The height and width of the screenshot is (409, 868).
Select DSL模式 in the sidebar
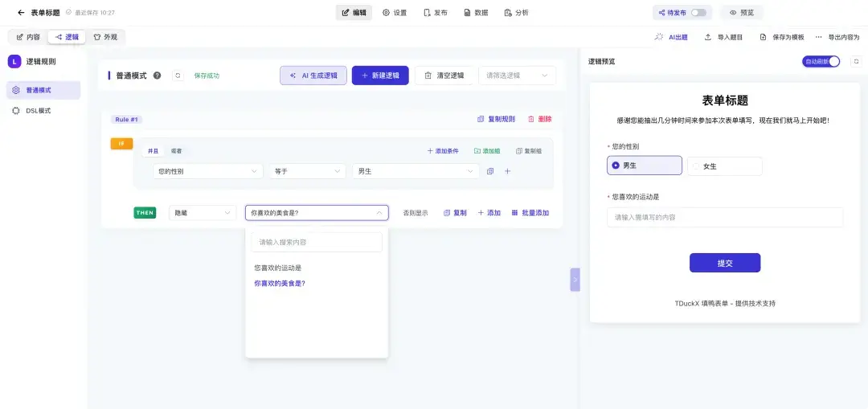click(x=43, y=111)
